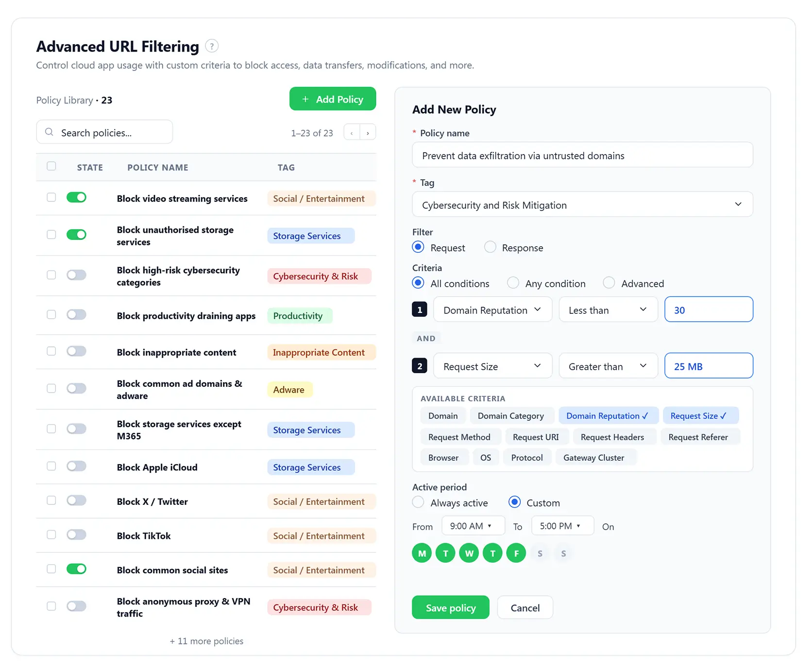Go to next page of policies
The image size is (812, 672).
[x=368, y=132]
